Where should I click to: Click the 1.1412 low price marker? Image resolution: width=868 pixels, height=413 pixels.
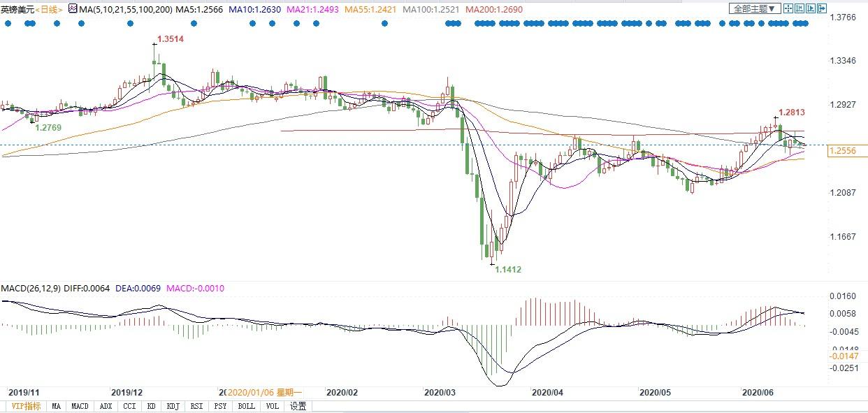point(507,269)
